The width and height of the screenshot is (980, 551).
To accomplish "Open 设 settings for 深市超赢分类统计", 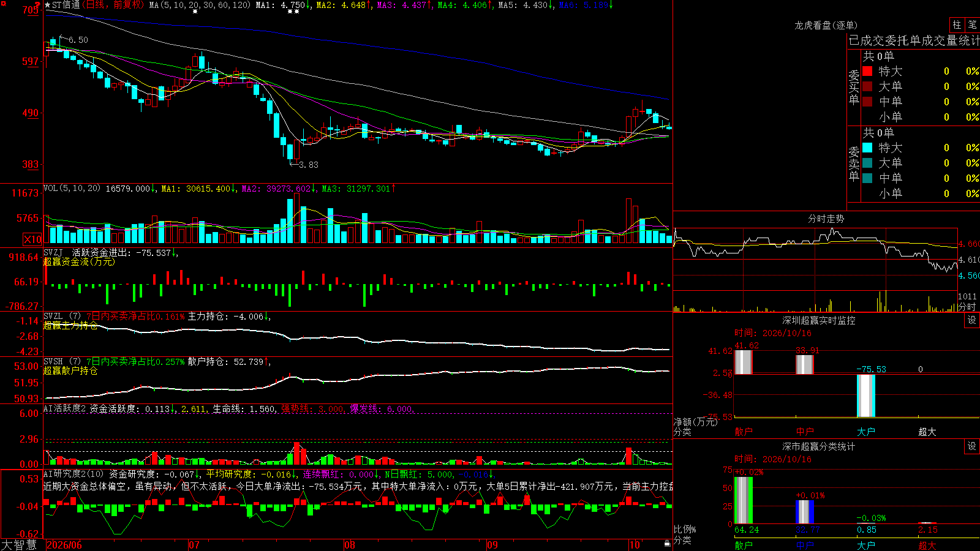I will pos(972,446).
